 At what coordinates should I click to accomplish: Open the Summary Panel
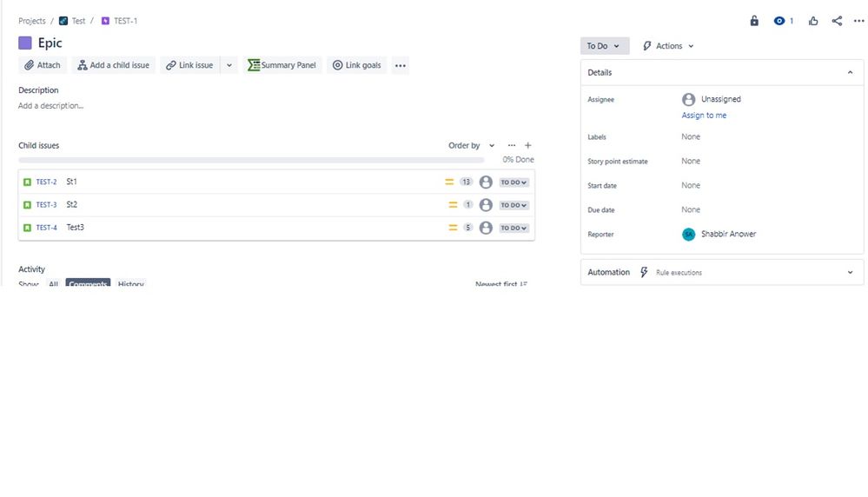282,65
